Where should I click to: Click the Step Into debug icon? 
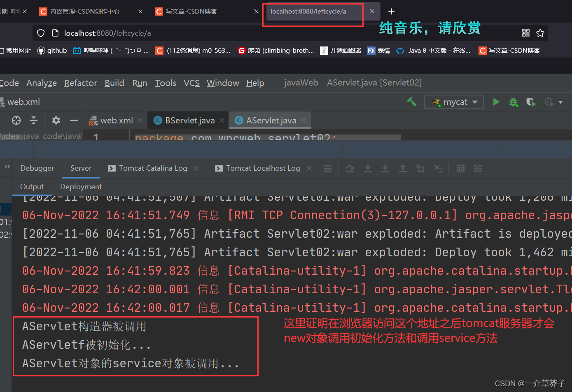368,169
